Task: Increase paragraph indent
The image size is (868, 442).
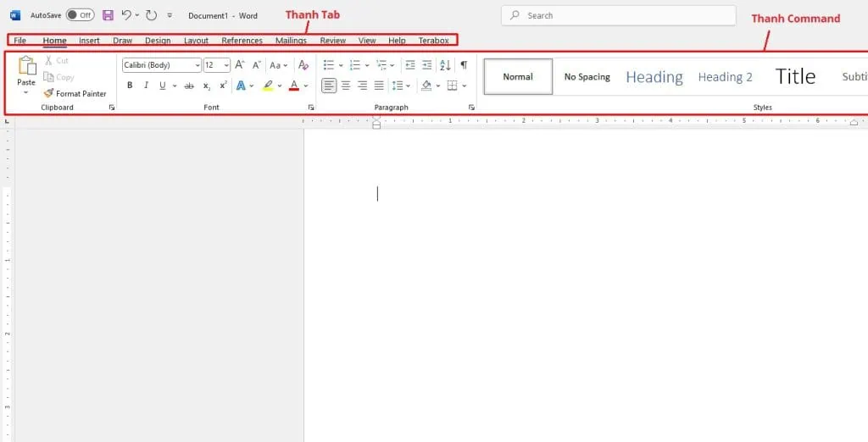Action: coord(427,65)
